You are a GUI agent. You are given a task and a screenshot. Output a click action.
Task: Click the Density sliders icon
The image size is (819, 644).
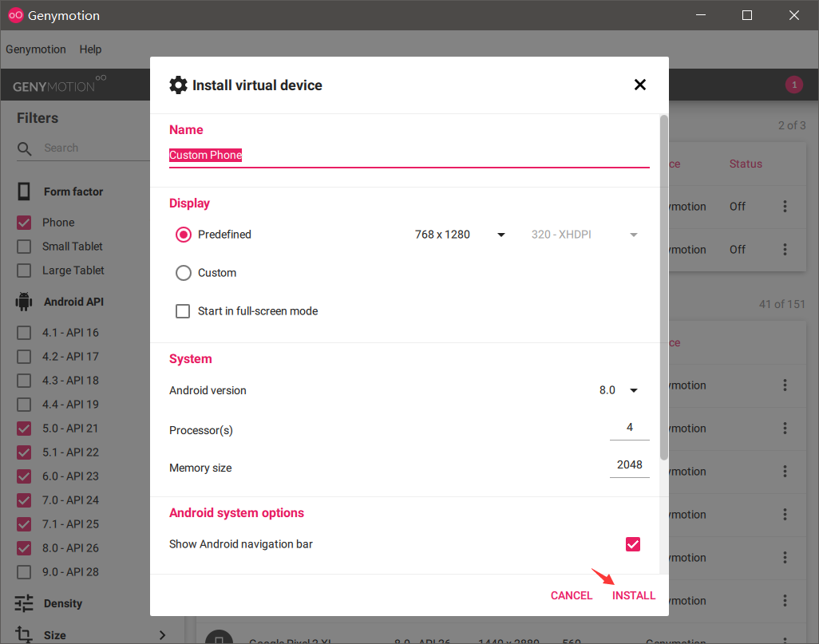click(24, 603)
